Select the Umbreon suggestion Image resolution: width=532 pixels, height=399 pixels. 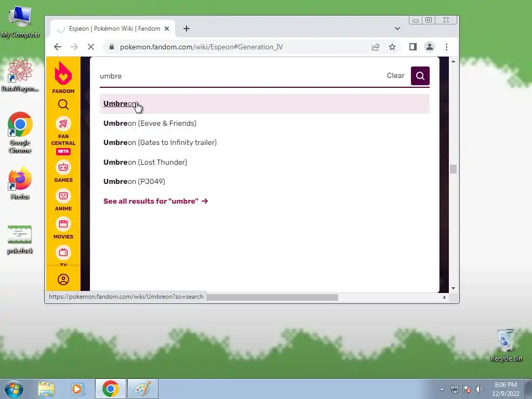coord(264,104)
